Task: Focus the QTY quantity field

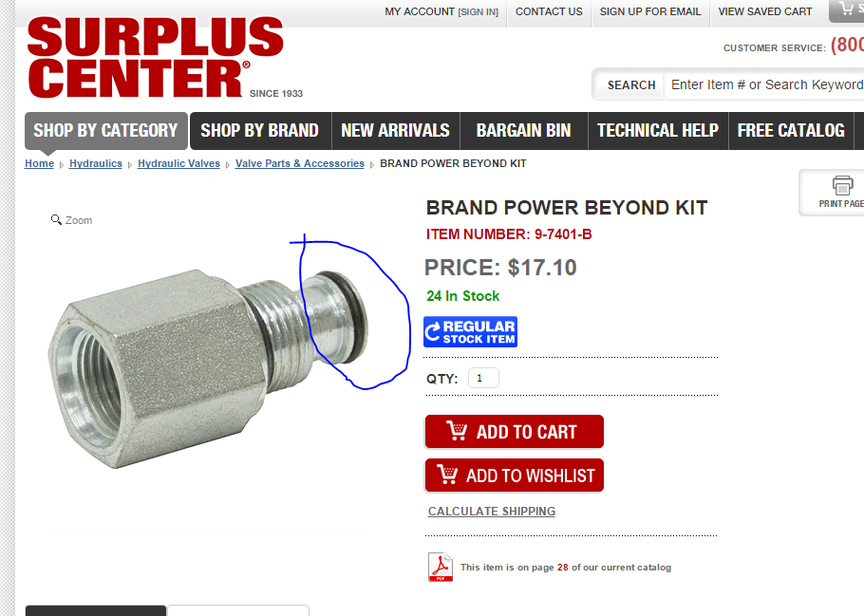Action: click(x=483, y=378)
